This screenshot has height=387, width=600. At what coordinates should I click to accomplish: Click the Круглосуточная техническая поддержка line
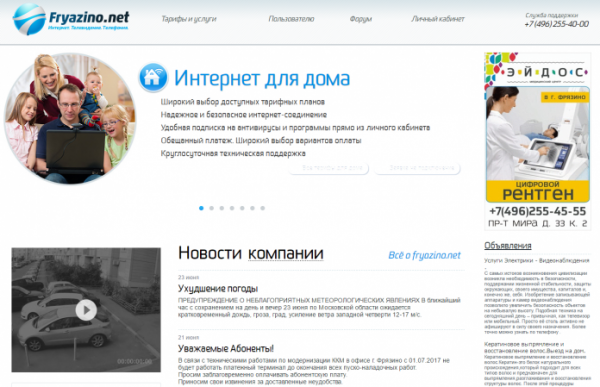(233, 153)
